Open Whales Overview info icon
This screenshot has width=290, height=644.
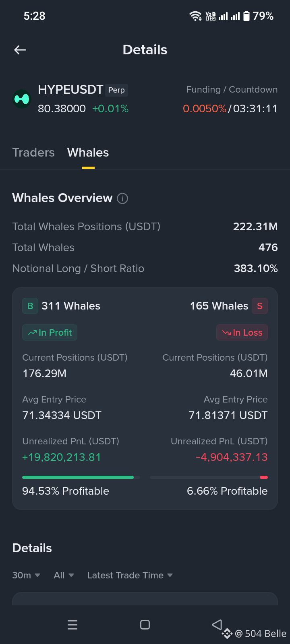[x=122, y=198]
